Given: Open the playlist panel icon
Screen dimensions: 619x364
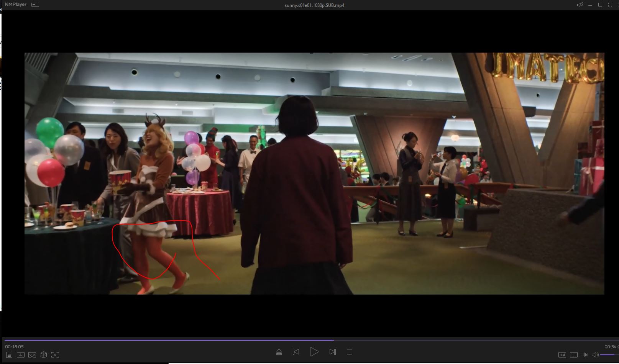Looking at the screenshot, I should point(9,355).
